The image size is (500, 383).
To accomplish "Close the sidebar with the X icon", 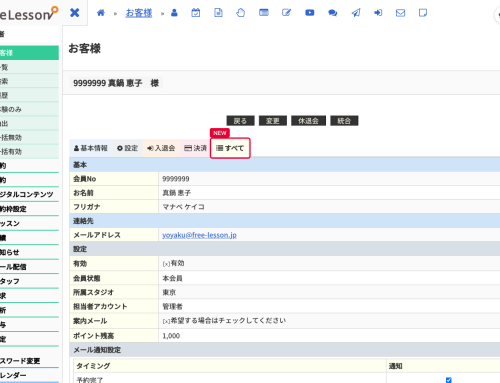I will point(75,13).
